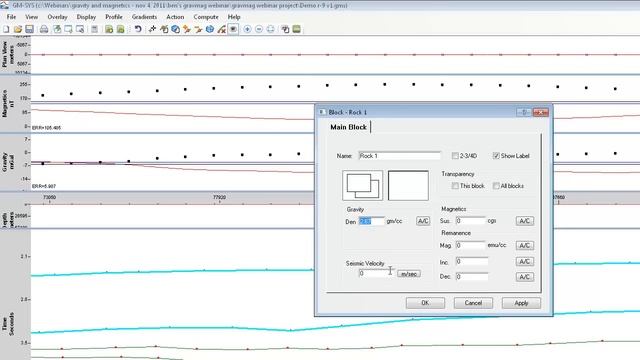Click the m/sec velocity unit button
The width and height of the screenshot is (640, 360).
point(409,274)
